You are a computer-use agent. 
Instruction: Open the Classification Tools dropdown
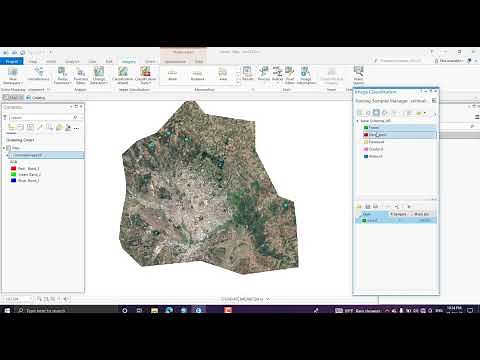145,75
